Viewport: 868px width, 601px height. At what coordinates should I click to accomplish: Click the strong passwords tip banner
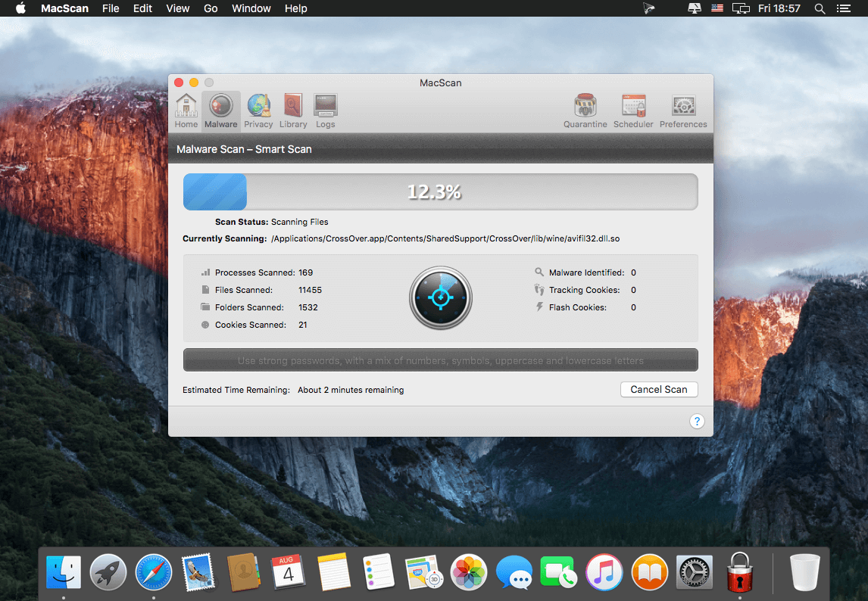click(x=440, y=360)
